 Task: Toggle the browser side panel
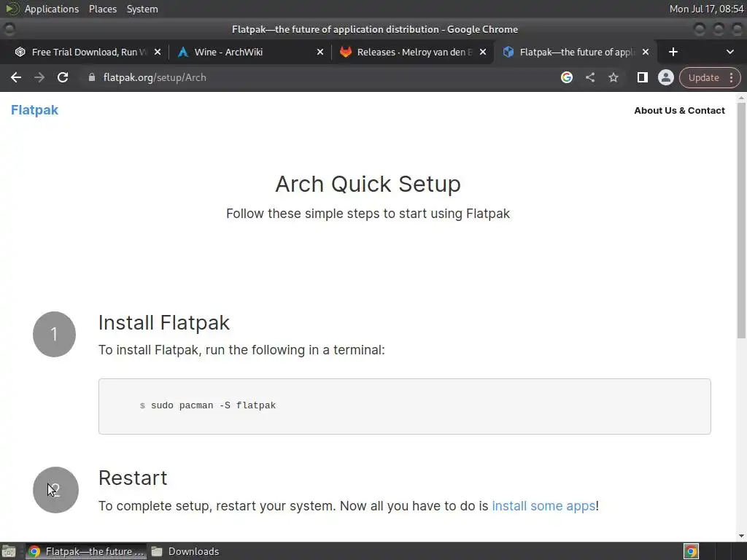coord(642,77)
